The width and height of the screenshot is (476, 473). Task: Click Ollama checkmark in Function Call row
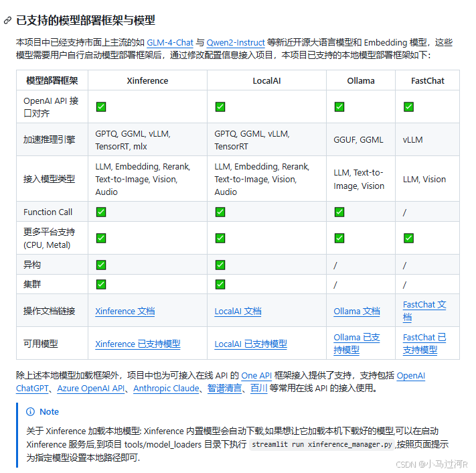click(x=339, y=212)
